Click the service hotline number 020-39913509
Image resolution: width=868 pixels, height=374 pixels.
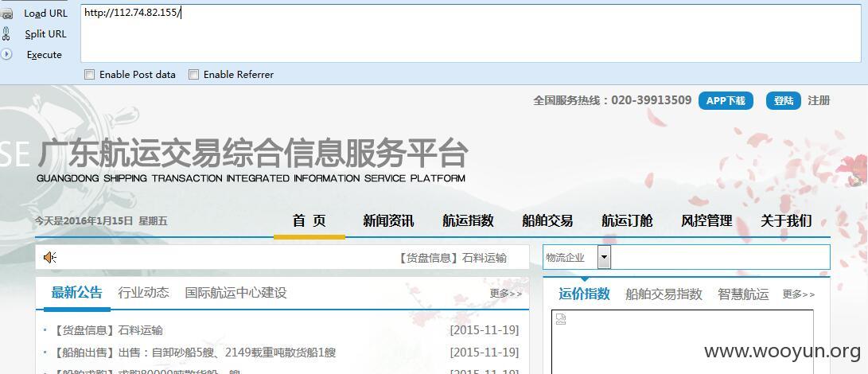pos(651,100)
